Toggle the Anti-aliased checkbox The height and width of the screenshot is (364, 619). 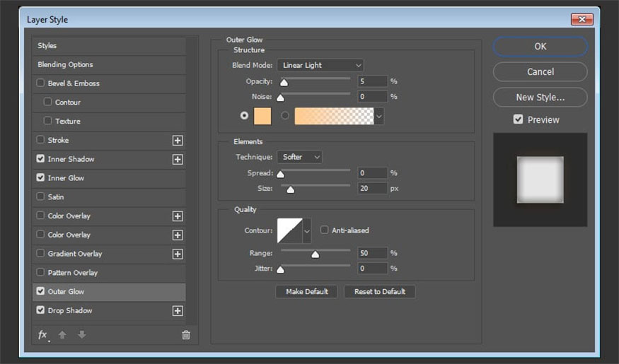click(325, 230)
